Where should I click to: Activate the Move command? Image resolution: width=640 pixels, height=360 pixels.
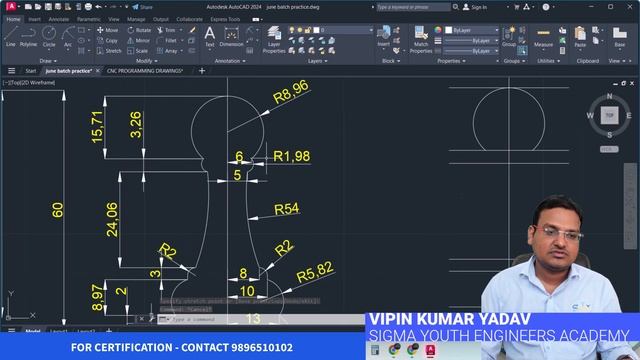[107, 30]
